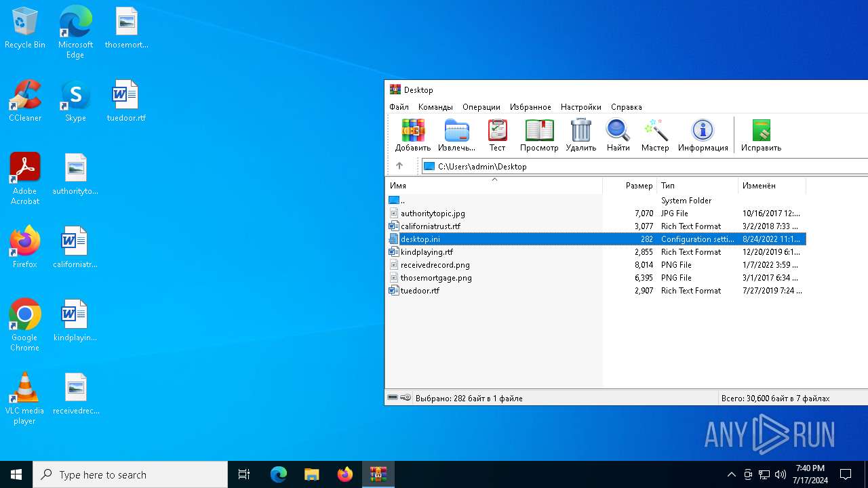Open File Explorer from the taskbar
Image resolution: width=868 pixels, height=488 pixels.
click(312, 474)
